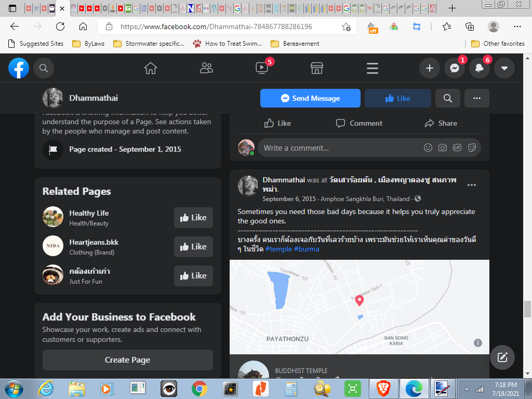Viewport: 532px width, 399px height.
Task: Share the post
Action: pyautogui.click(x=441, y=123)
